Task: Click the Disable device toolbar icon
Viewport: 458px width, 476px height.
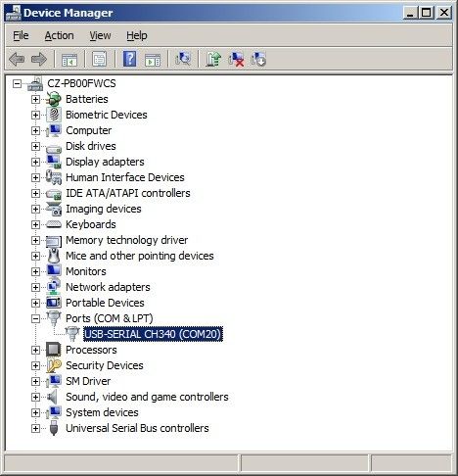Action: (258, 59)
